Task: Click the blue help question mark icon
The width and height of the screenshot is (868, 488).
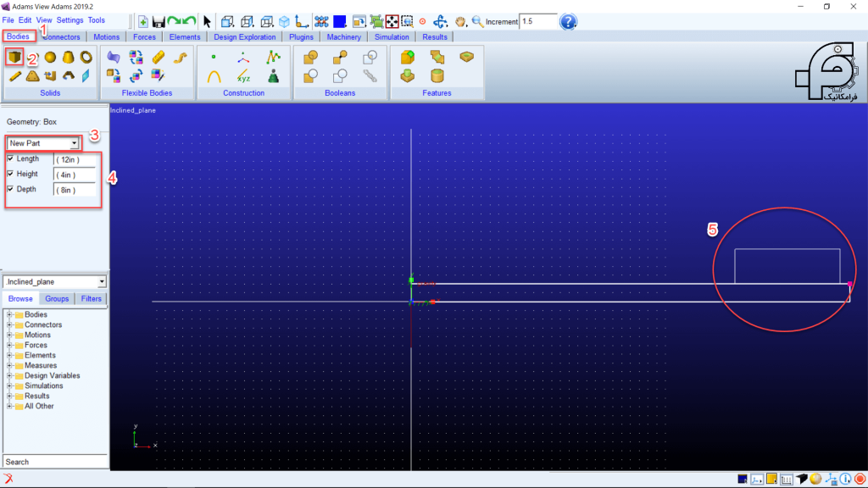Action: [x=568, y=21]
